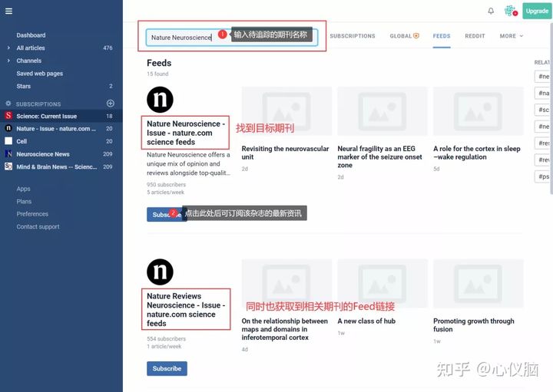Image resolution: width=553 pixels, height=392 pixels.
Task: Open article Revisiting the neurovascular unit
Action: (x=285, y=153)
